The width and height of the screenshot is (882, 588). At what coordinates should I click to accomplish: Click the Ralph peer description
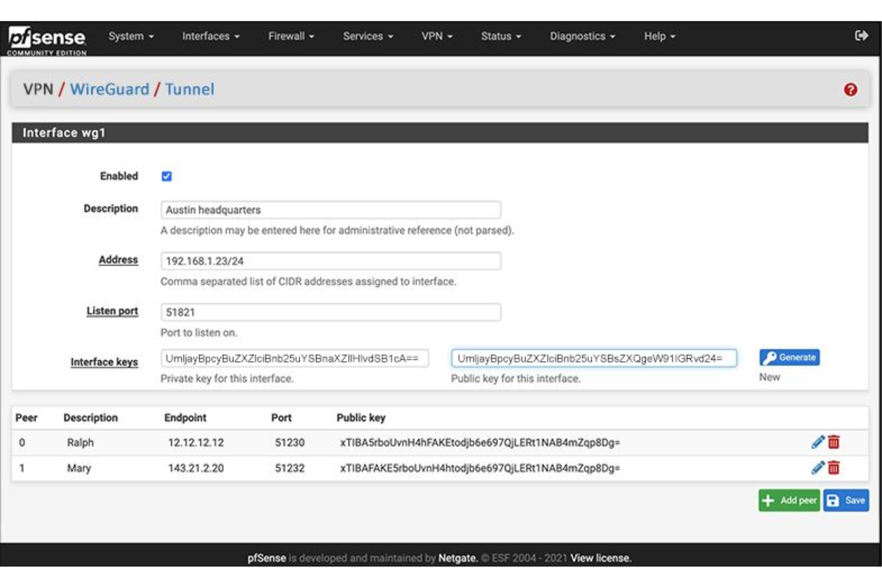click(80, 443)
